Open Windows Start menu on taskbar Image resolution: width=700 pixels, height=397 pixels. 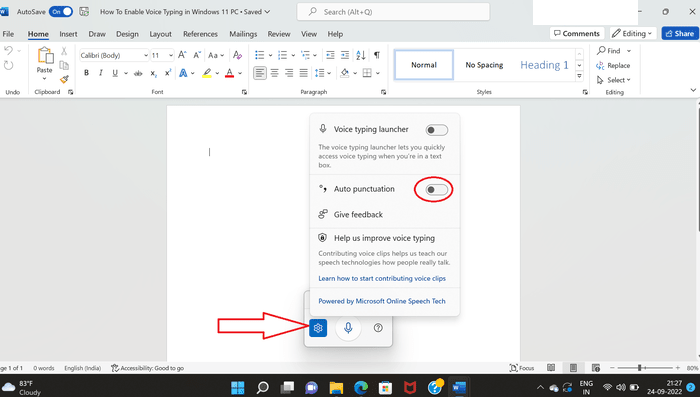[x=238, y=387]
